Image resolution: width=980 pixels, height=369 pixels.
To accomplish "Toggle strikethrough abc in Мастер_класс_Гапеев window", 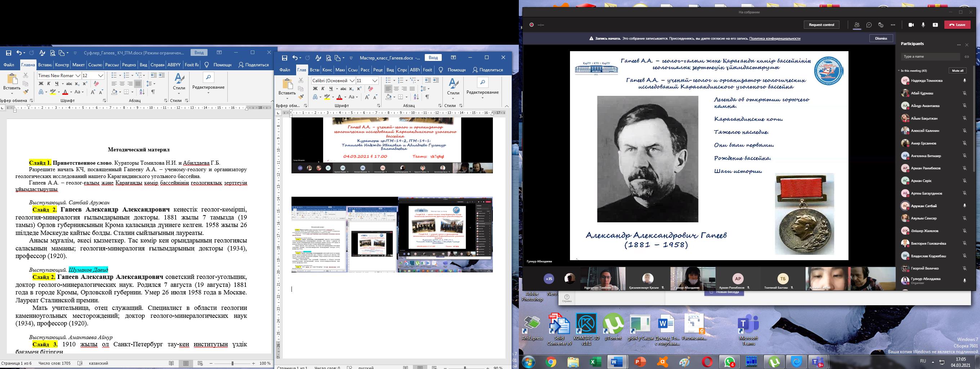I will pos(343,89).
